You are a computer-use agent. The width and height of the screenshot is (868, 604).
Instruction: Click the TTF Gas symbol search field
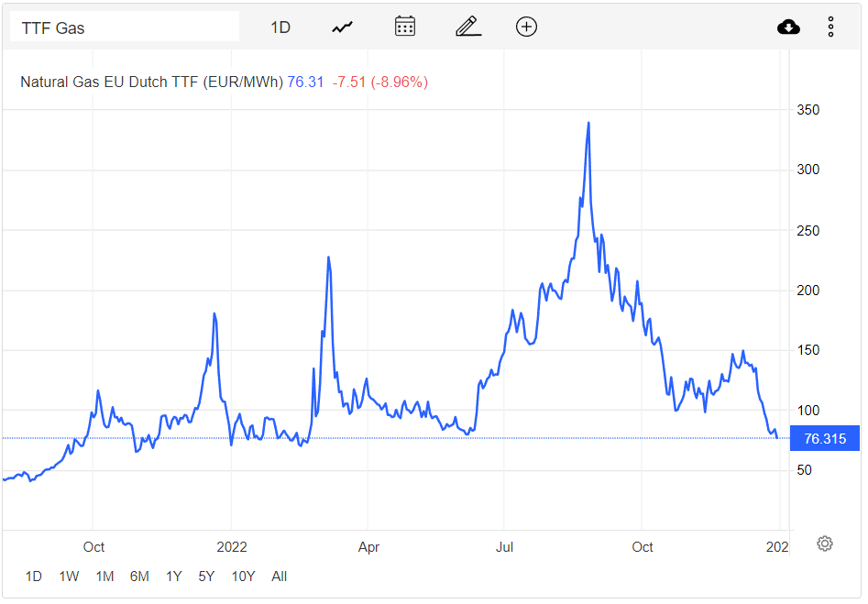(x=124, y=27)
